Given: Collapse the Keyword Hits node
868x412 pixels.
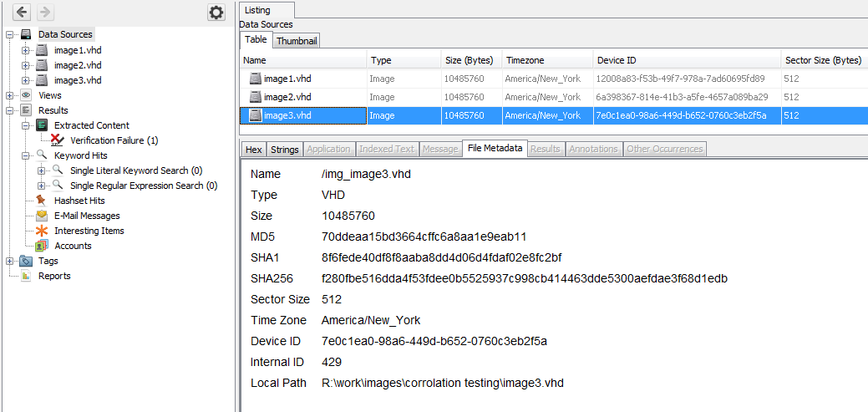Looking at the screenshot, I should pyautogui.click(x=25, y=155).
